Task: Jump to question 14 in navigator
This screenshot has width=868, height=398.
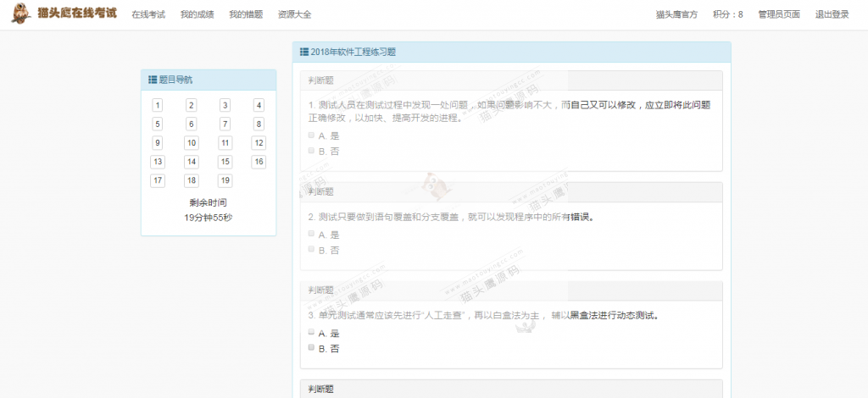Action: pos(191,162)
